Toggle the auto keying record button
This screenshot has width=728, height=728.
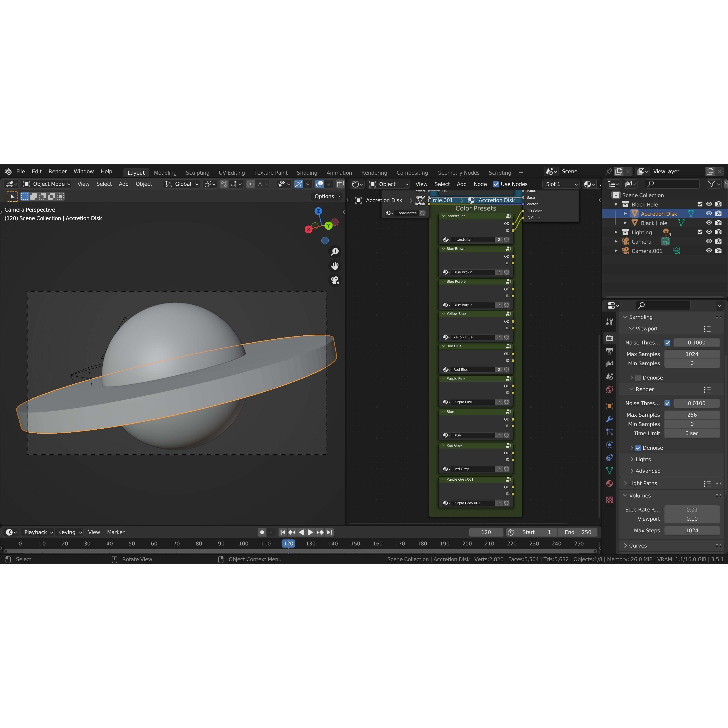[x=262, y=532]
